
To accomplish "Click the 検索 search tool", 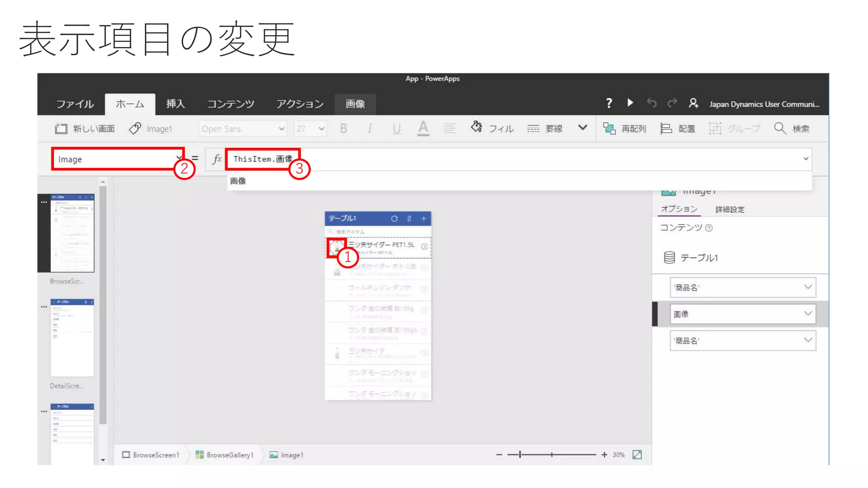I will [792, 129].
